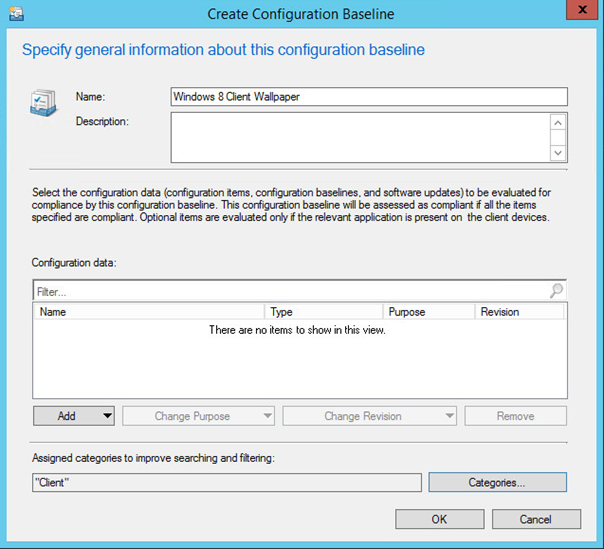
Task: Click the Filter search field
Action: click(290, 292)
